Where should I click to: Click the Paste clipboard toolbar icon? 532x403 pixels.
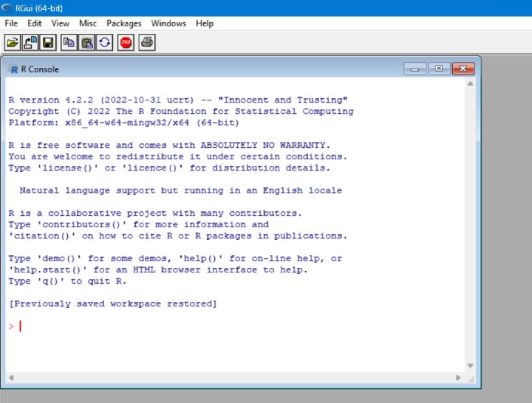click(87, 43)
